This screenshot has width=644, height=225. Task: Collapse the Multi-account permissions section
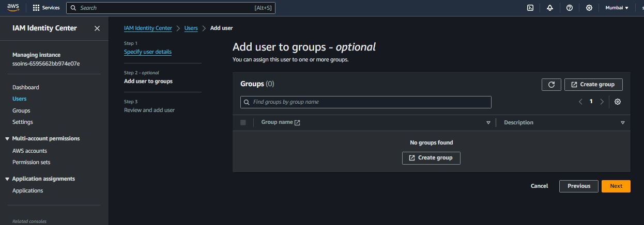pos(7,138)
